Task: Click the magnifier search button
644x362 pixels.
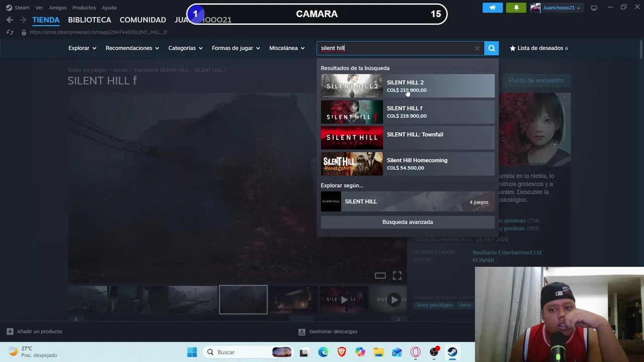Action: coord(492,48)
